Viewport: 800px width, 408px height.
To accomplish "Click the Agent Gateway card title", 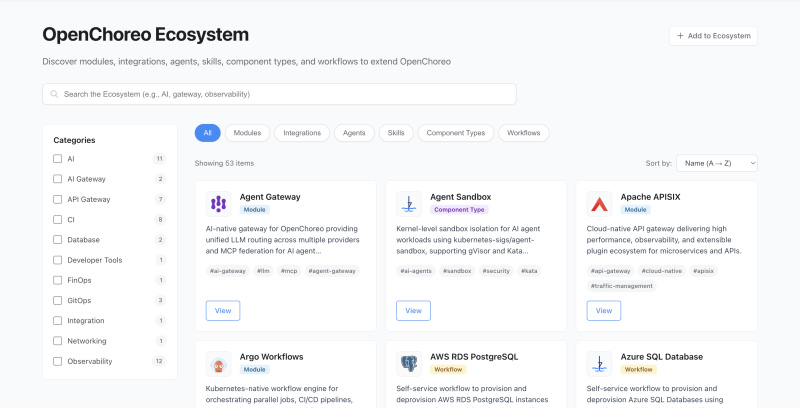I will click(270, 197).
